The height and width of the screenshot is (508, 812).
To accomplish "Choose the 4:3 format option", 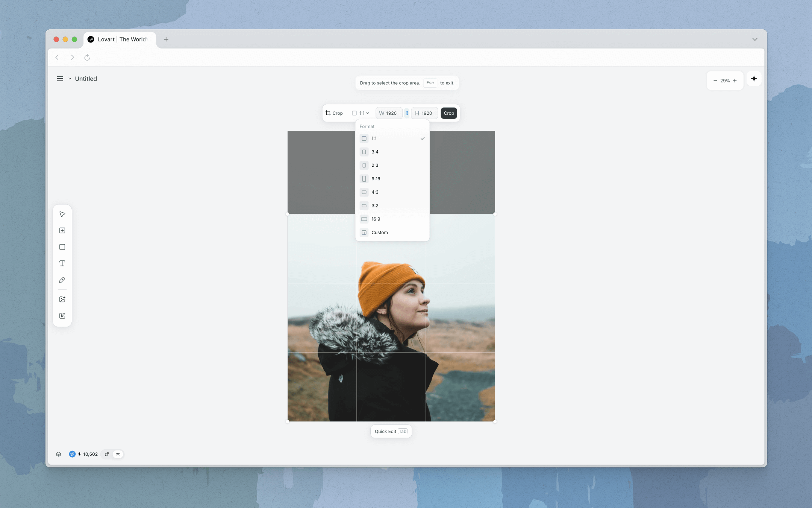I will [392, 192].
